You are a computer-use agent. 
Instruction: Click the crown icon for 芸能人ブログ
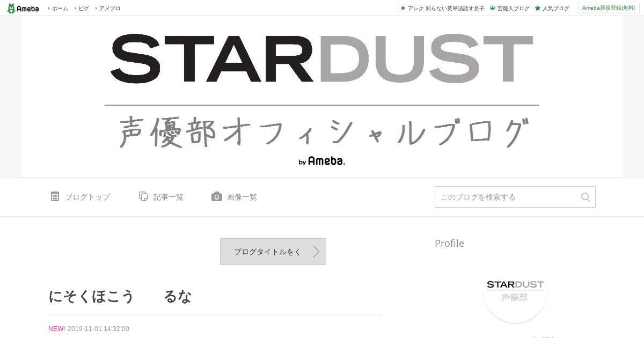click(492, 9)
